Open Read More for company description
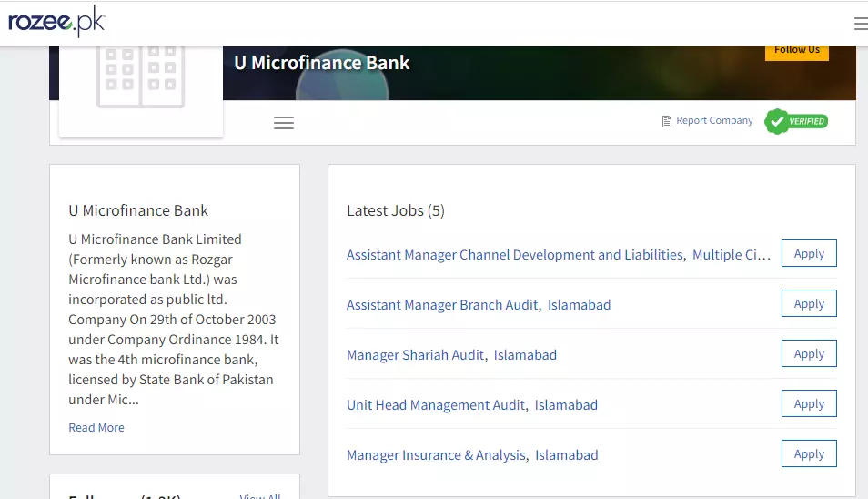Viewport: 868px width, 499px height. coord(96,428)
